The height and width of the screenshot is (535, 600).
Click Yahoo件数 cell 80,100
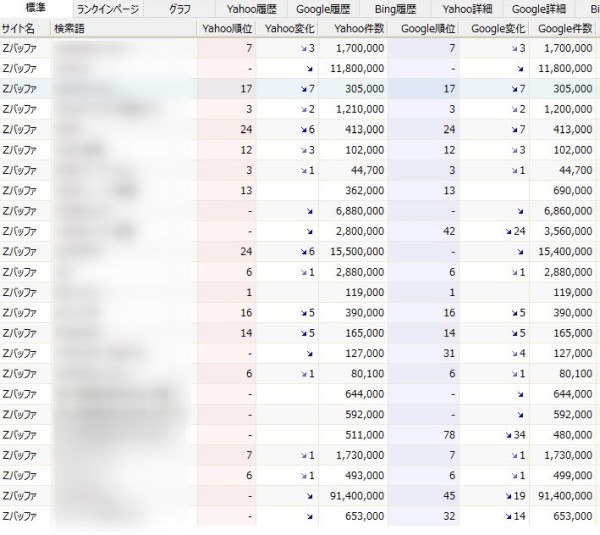tap(353, 374)
